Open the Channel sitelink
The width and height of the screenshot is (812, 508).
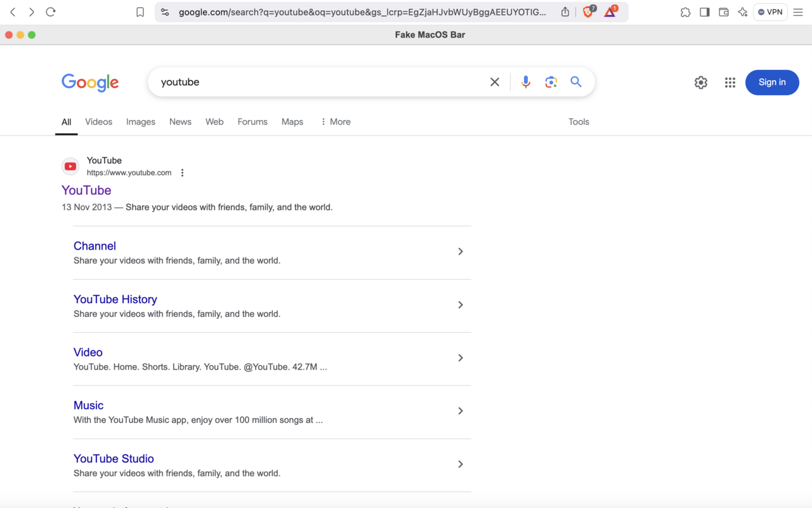(x=95, y=246)
